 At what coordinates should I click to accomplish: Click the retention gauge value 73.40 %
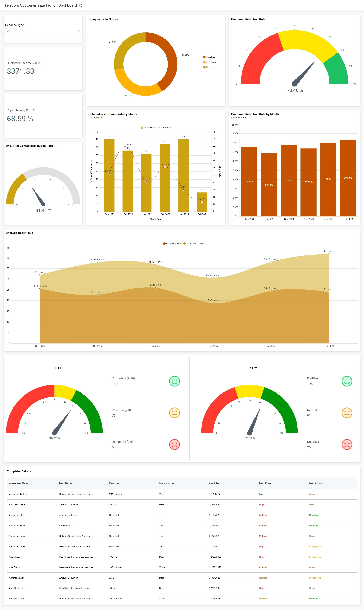[x=295, y=90]
